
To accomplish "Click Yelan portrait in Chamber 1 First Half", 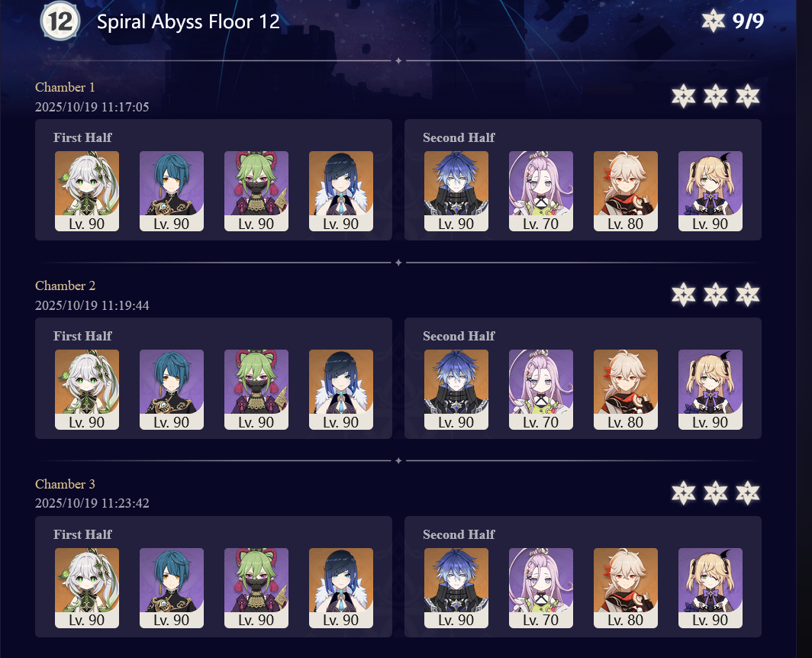I will (x=340, y=191).
